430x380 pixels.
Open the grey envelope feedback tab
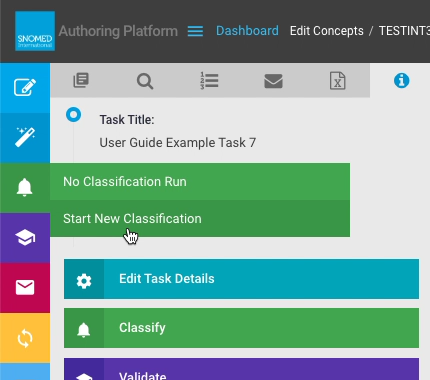point(273,81)
